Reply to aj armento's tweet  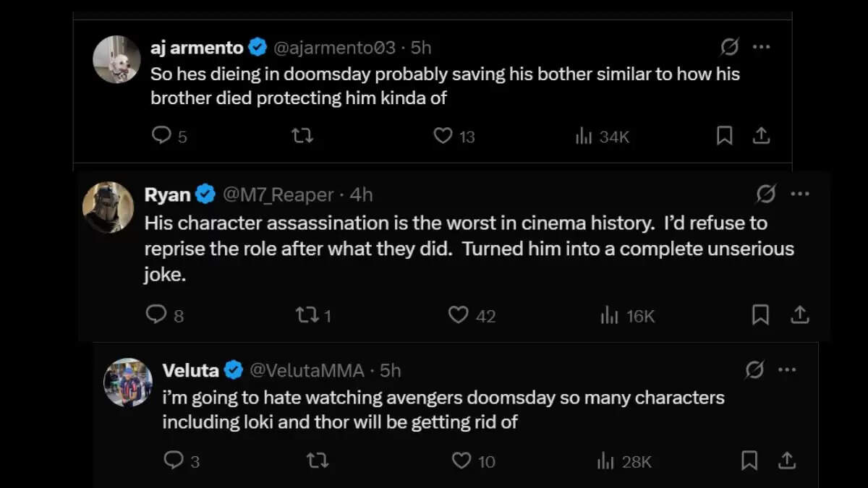click(161, 135)
